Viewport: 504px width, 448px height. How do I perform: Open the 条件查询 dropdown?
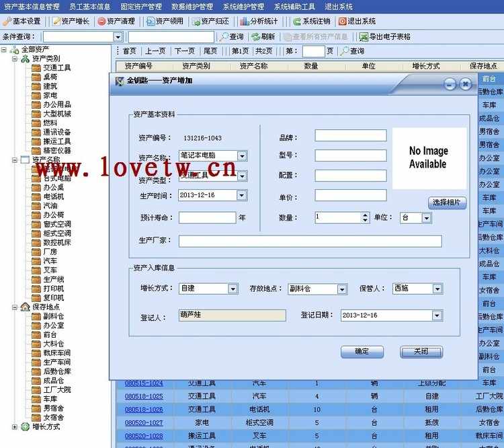coord(118,37)
